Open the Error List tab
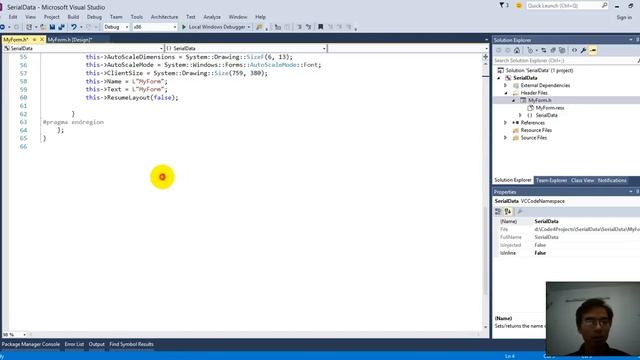This screenshot has height=360, width=640. click(74, 344)
